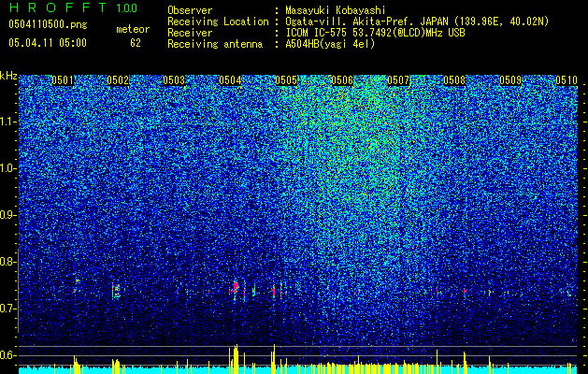Click the meteor count value 62
Image resolution: width=588 pixels, height=374 pixels.
[136, 43]
